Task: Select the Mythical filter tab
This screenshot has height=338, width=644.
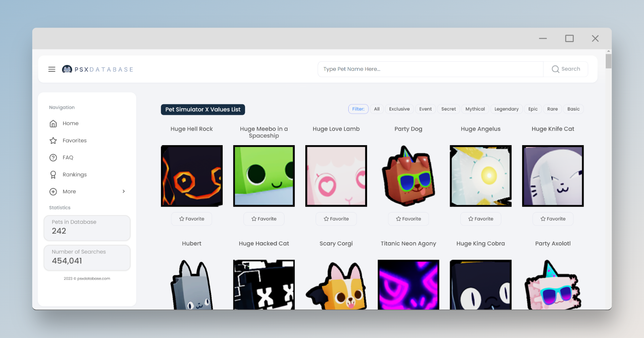Action: [x=475, y=109]
